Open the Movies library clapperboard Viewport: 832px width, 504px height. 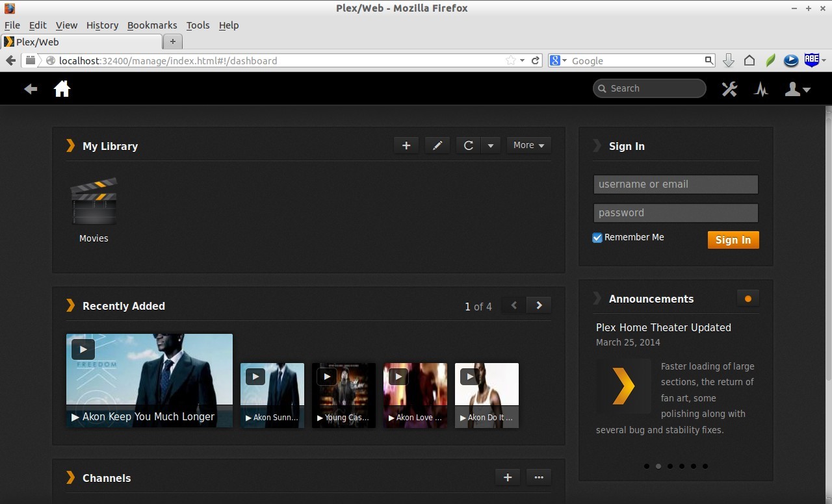coord(94,201)
